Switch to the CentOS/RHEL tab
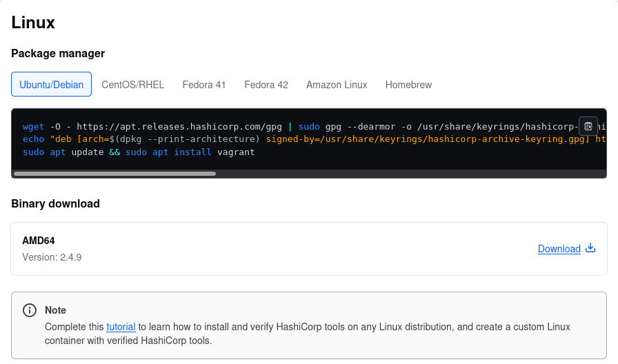Screen dimensions: 618x364 (x=132, y=85)
